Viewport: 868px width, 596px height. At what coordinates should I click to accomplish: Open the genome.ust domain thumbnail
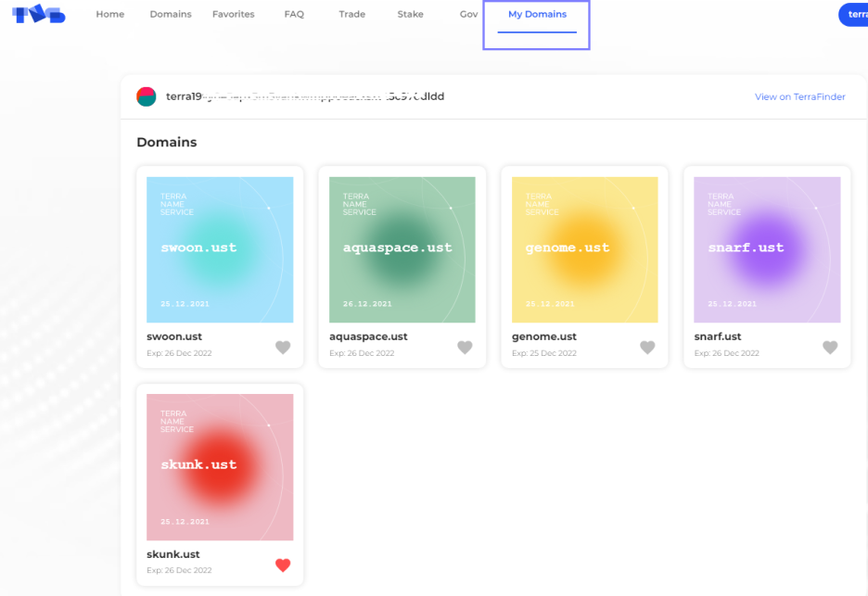click(584, 249)
